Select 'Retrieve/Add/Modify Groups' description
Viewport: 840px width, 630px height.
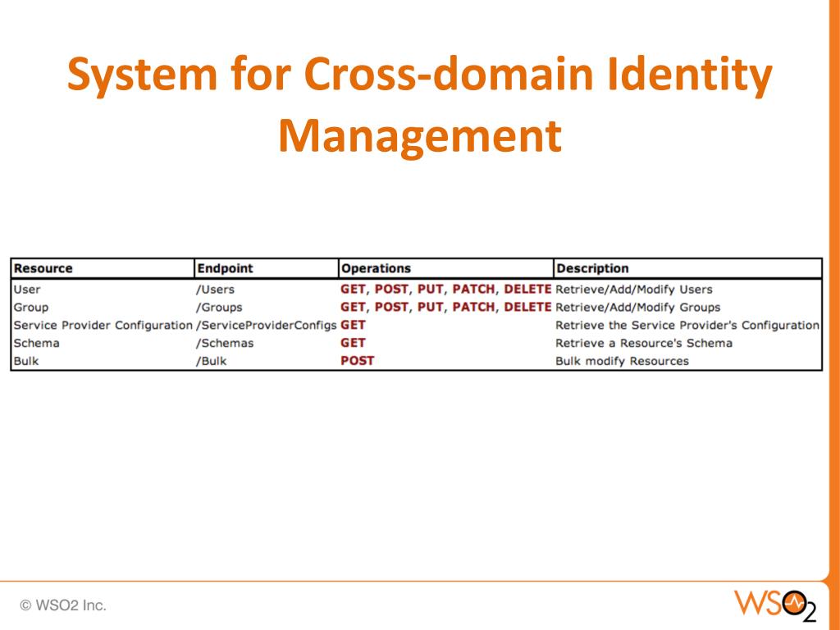(x=638, y=308)
